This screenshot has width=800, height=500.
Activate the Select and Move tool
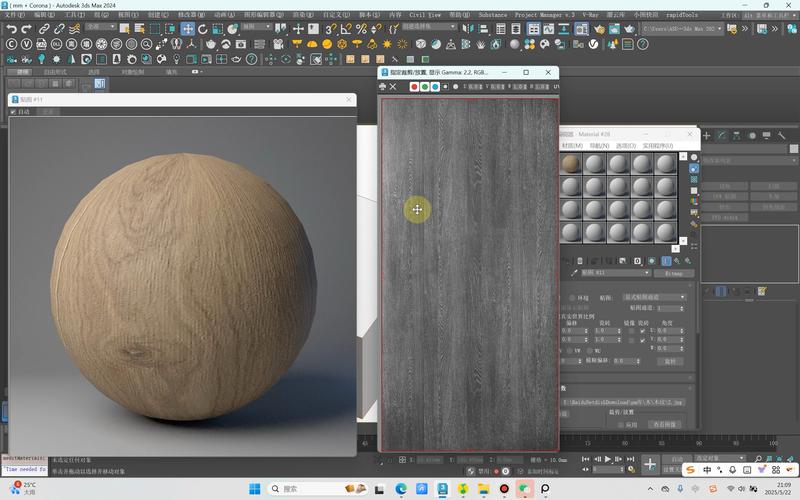tap(188, 29)
